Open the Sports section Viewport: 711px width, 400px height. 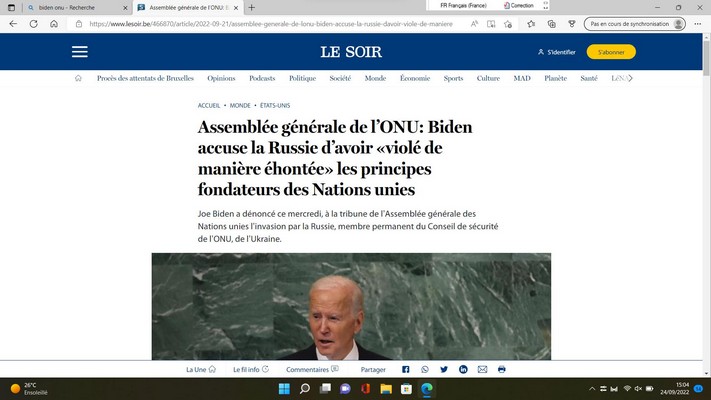point(453,78)
